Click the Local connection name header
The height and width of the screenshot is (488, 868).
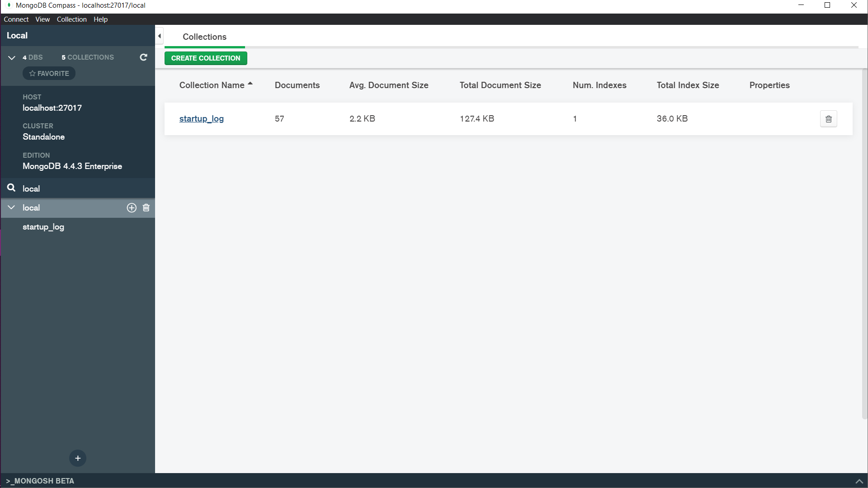click(17, 36)
